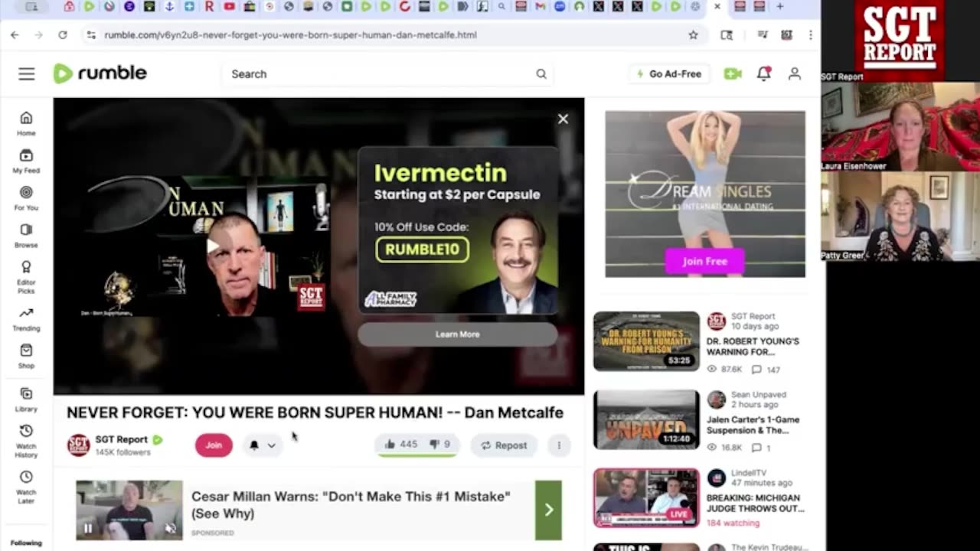Click Sean Unpaved channel name

[758, 395]
